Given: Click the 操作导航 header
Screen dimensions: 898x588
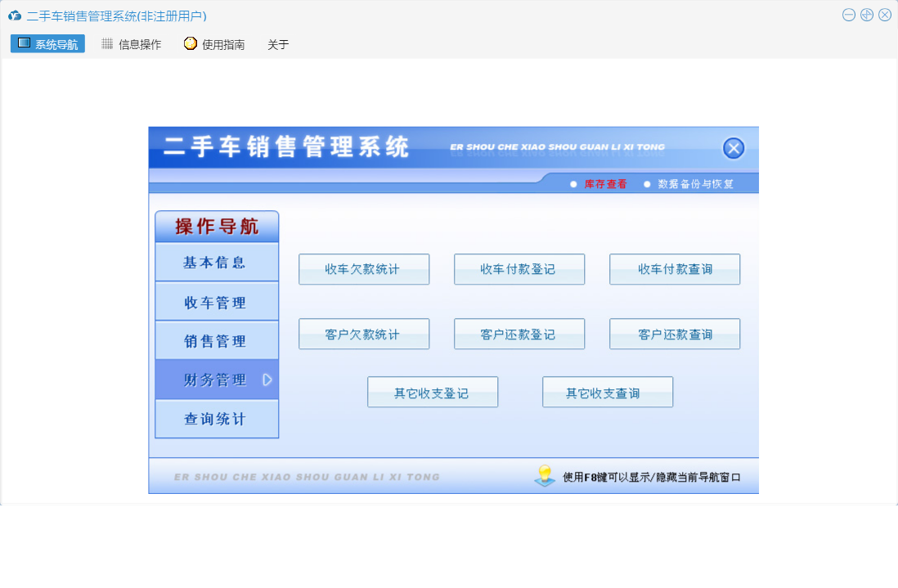Looking at the screenshot, I should click(217, 227).
